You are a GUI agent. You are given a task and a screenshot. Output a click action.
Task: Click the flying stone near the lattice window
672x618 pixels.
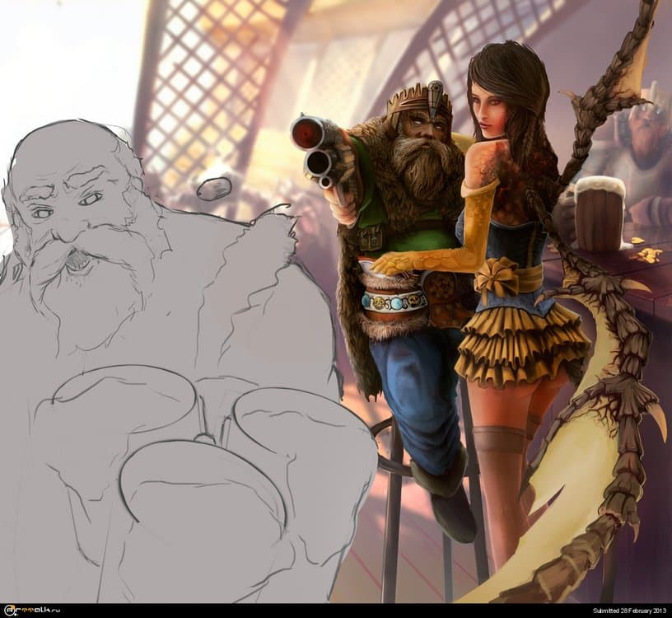pos(216,189)
